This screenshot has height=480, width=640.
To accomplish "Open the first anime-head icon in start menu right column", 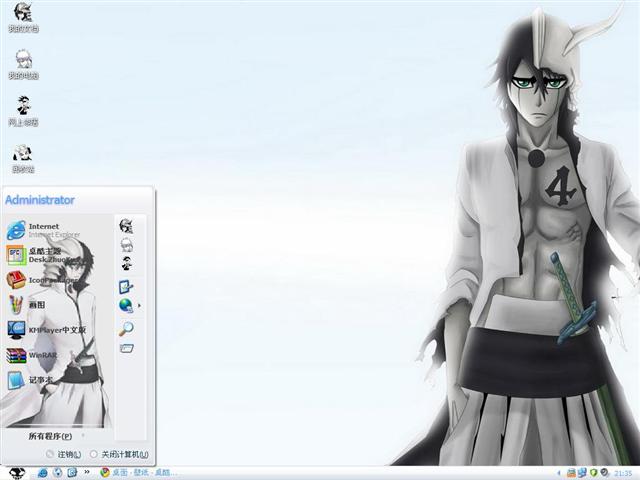I will point(126,226).
